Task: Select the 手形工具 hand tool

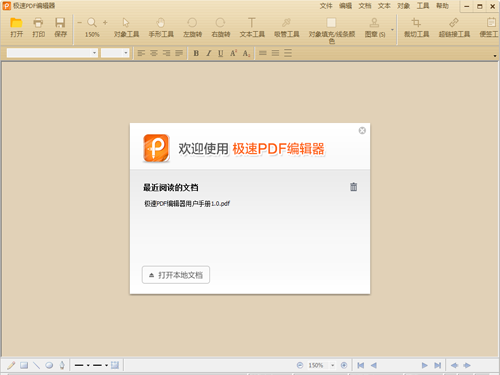Action: (161, 23)
